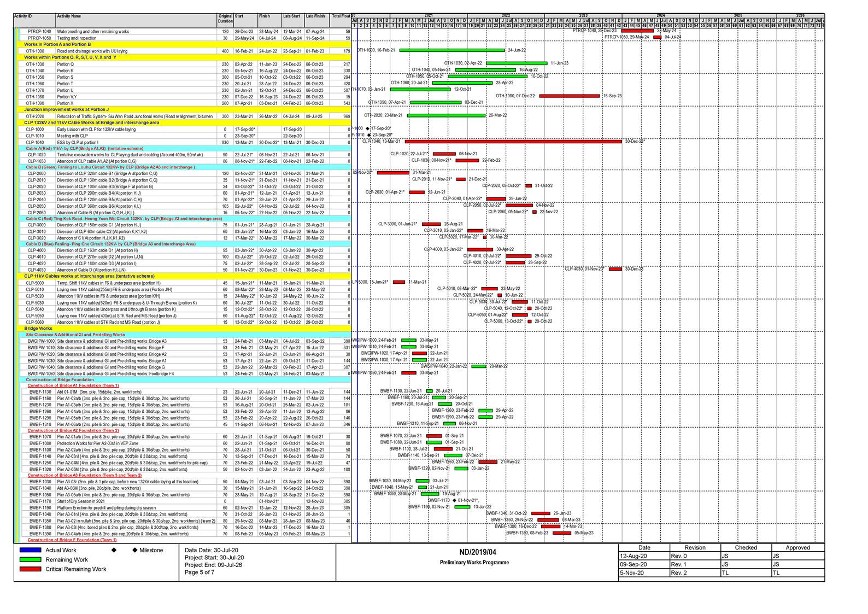Select the red PTRCP-1040 Gantt bar
Screen dimensions: 868x614
tap(637, 31)
